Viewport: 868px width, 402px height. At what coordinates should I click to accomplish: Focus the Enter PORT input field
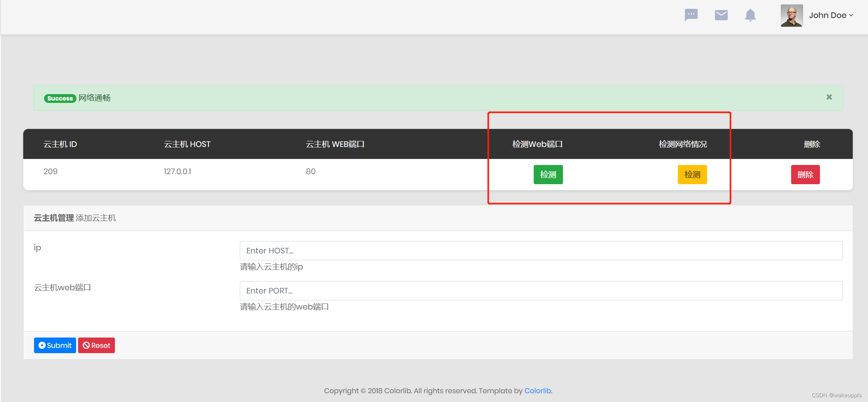(x=541, y=291)
